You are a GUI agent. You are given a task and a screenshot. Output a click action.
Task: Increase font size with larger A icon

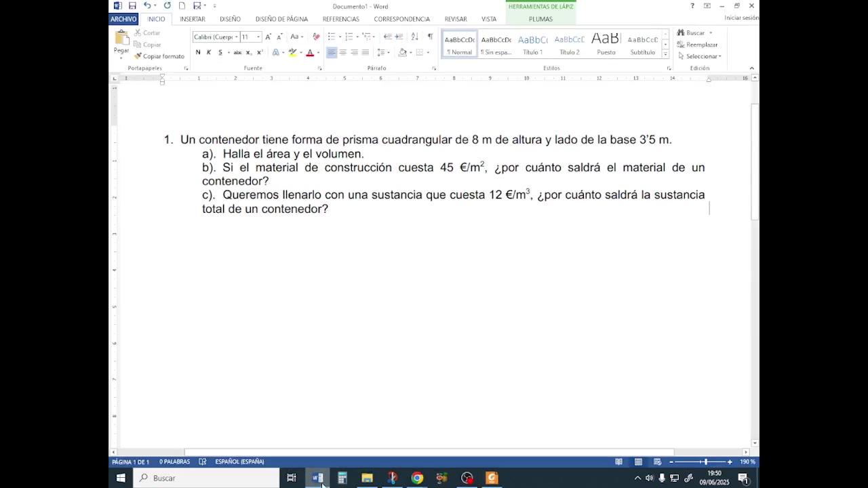tap(269, 37)
